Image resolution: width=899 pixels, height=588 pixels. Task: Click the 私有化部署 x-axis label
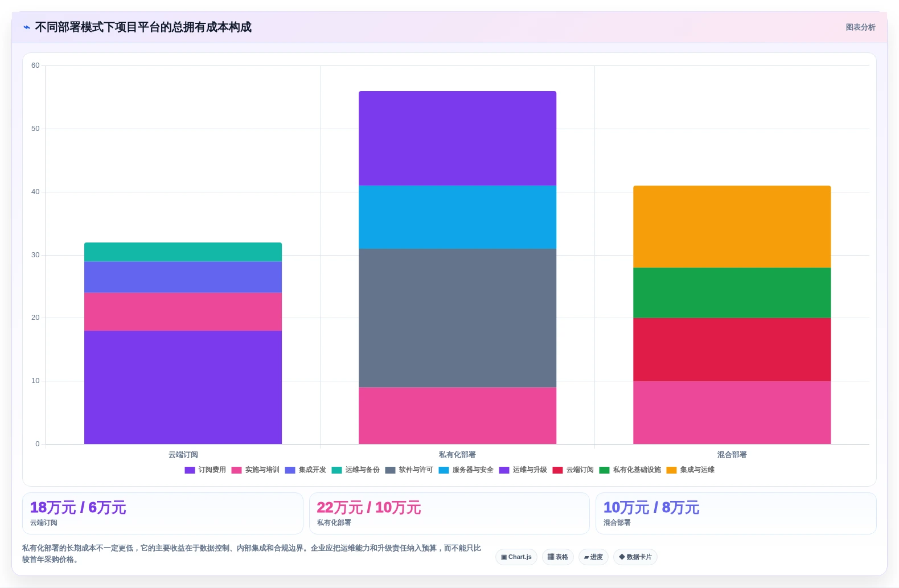click(457, 455)
